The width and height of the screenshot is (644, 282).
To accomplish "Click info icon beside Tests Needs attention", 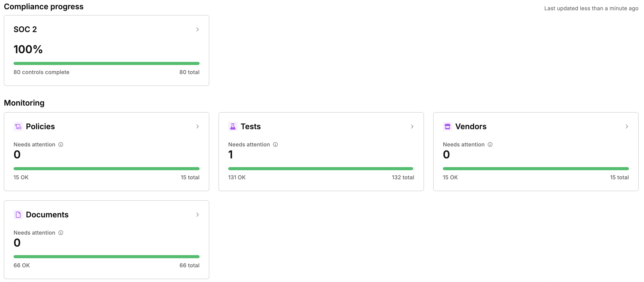I will click(275, 144).
